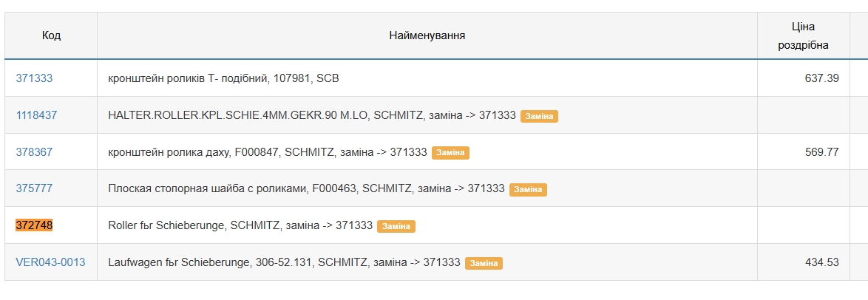Click Заміна badge in Laufwagen row

click(x=484, y=264)
